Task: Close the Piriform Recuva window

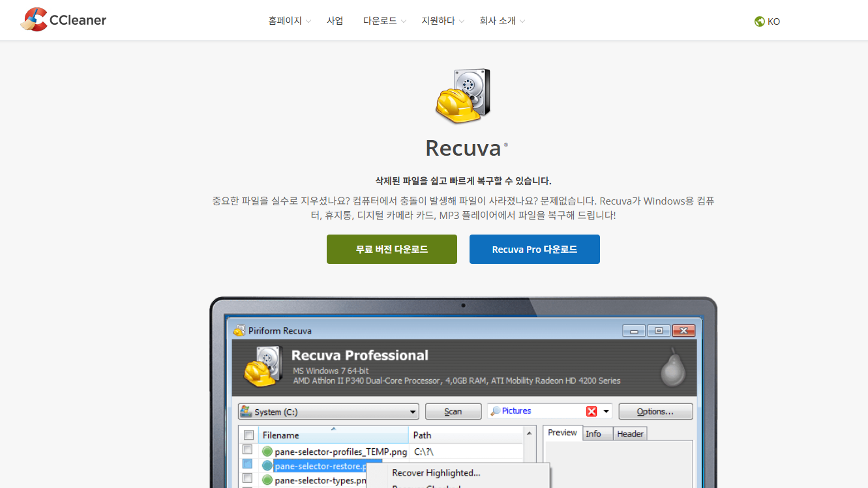Action: click(x=683, y=330)
